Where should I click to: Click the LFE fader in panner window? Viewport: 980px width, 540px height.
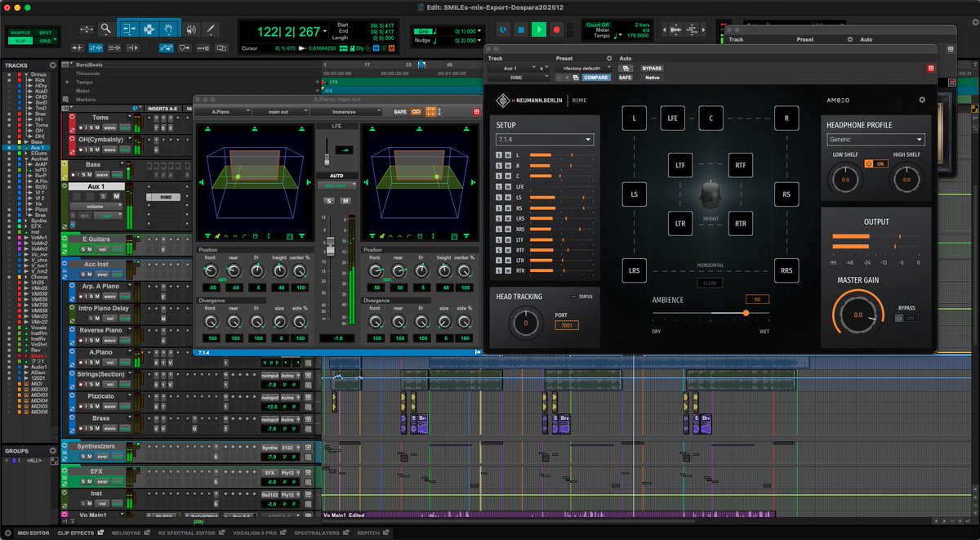point(327,159)
